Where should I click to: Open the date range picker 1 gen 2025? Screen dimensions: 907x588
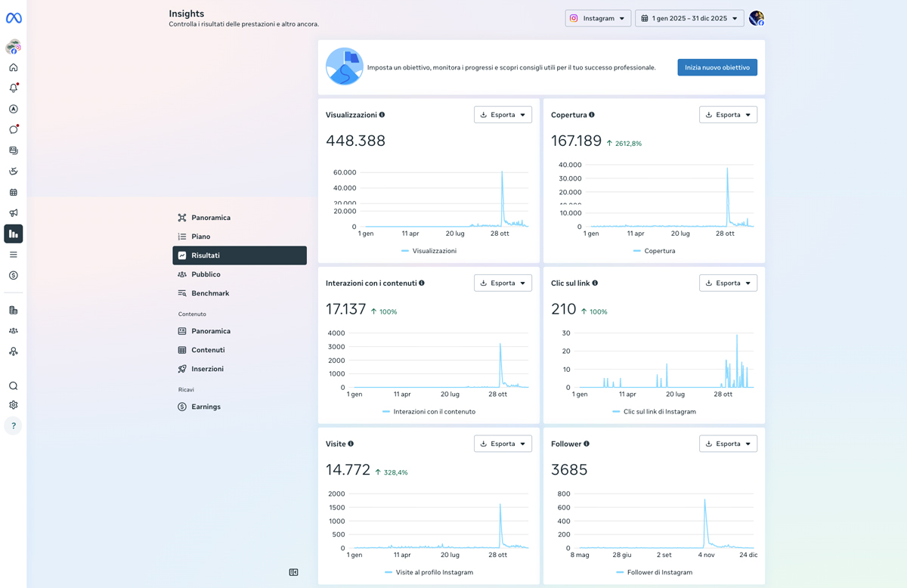click(689, 18)
